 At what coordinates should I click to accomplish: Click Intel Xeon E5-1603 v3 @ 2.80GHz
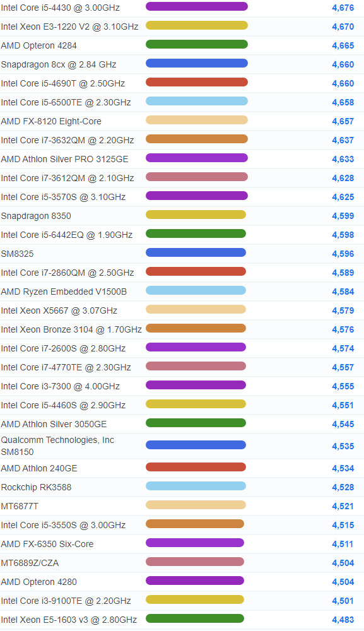click(69, 620)
